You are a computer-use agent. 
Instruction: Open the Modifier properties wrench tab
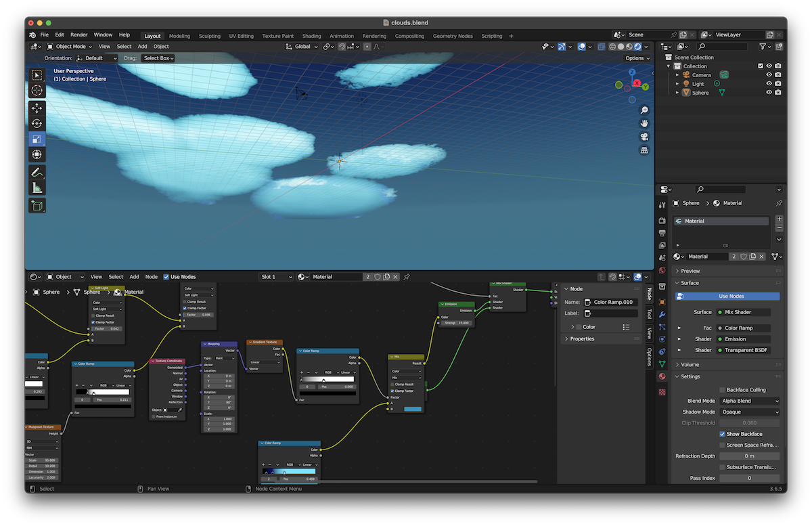pos(662,314)
